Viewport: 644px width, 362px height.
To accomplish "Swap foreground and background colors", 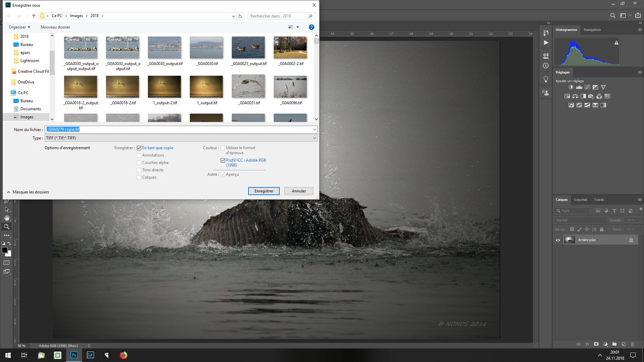I will (9, 243).
